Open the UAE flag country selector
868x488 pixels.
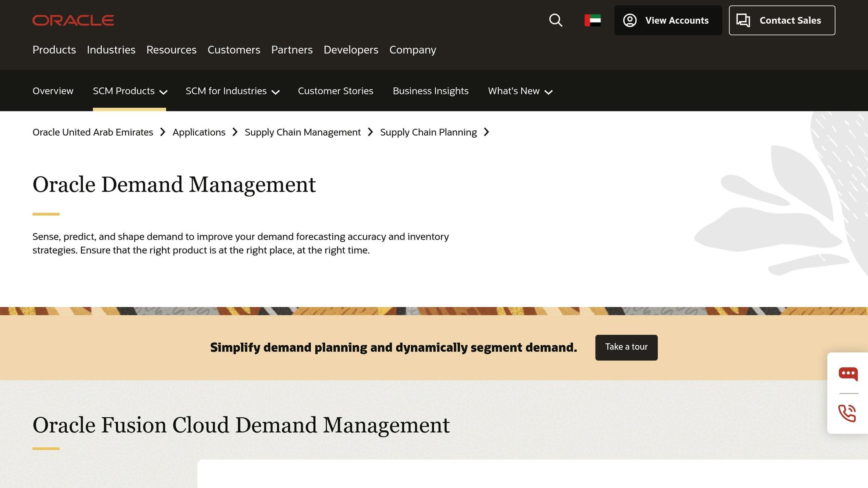pyautogui.click(x=592, y=20)
